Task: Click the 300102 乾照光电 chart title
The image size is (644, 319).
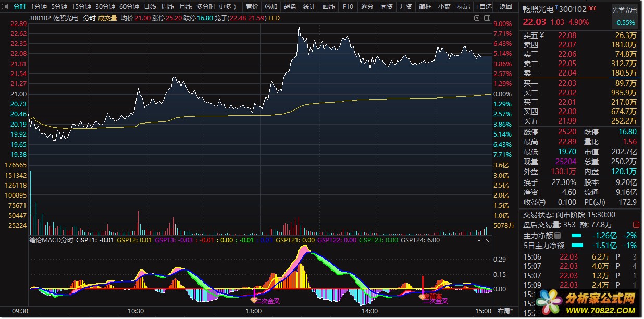Action: tap(54, 18)
